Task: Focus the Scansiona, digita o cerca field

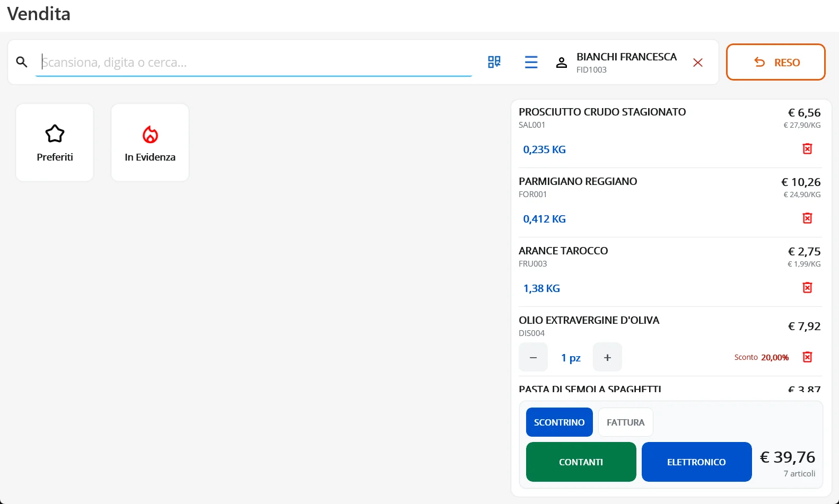Action: pos(254,63)
